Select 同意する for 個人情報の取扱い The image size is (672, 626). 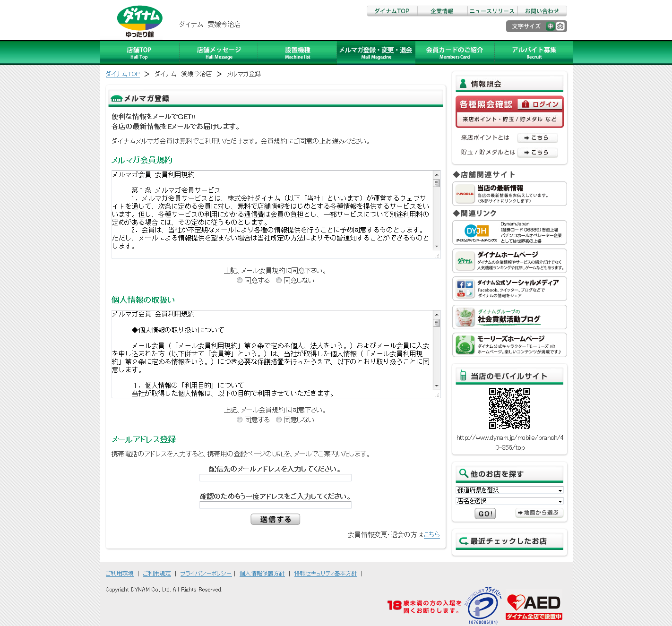pyautogui.click(x=240, y=420)
